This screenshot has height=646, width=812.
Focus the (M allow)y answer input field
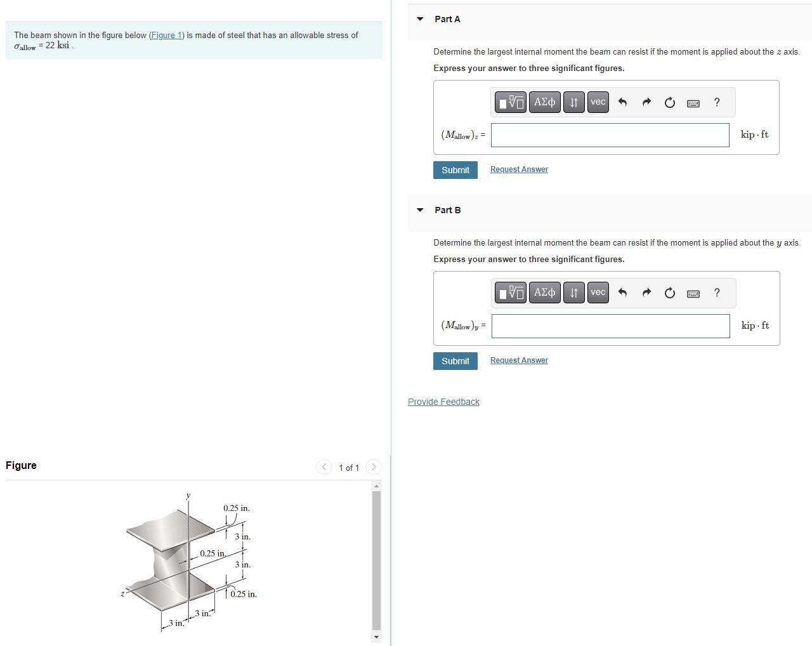611,326
